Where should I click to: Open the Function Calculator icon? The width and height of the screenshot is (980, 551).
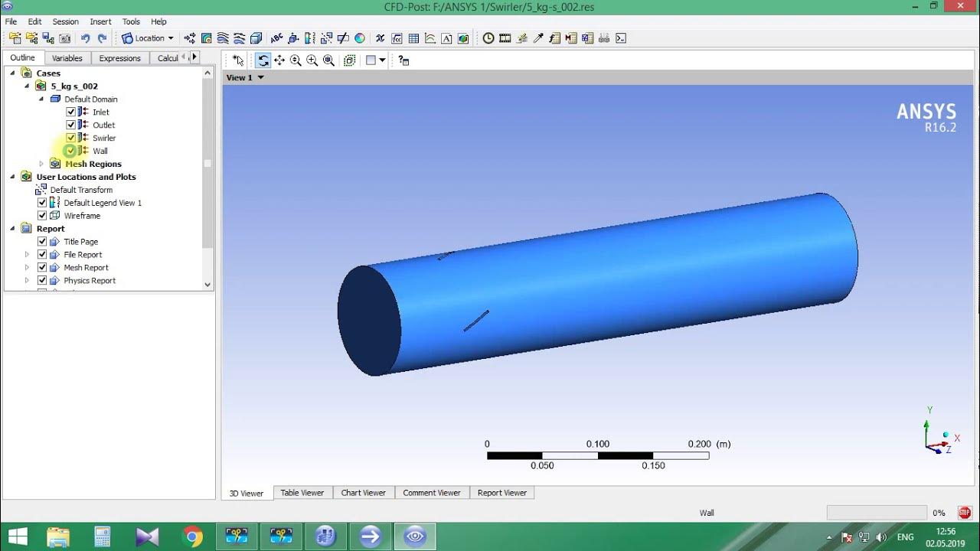[555, 38]
